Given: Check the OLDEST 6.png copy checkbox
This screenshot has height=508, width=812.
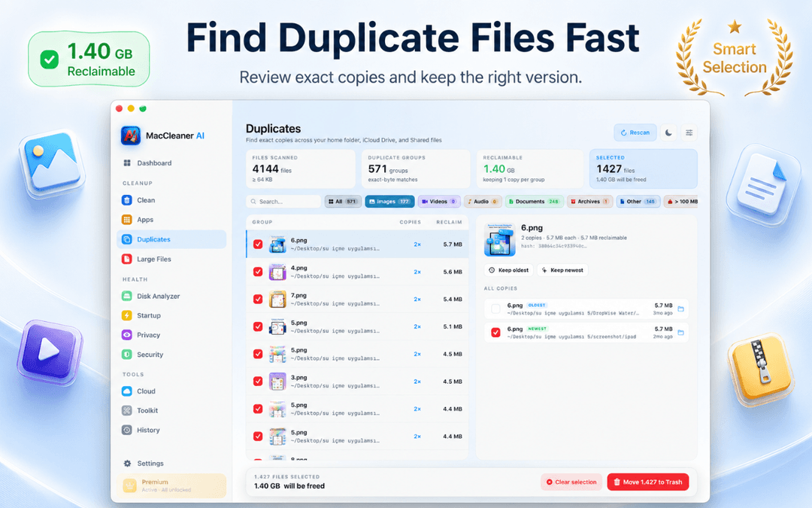Looking at the screenshot, I should click(x=495, y=309).
